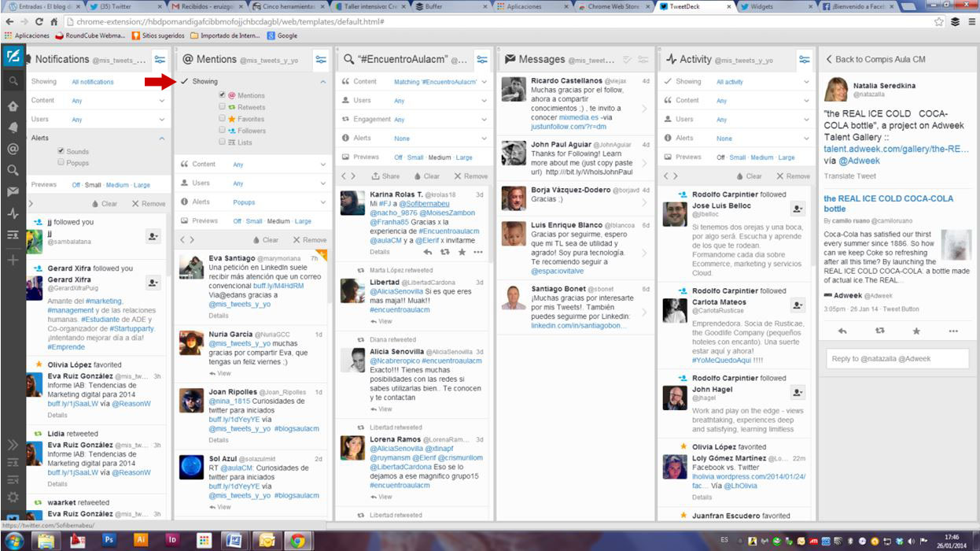The width and height of the screenshot is (980, 551).
Task: Check the Followers option in Mentions Showing
Action: tap(223, 131)
